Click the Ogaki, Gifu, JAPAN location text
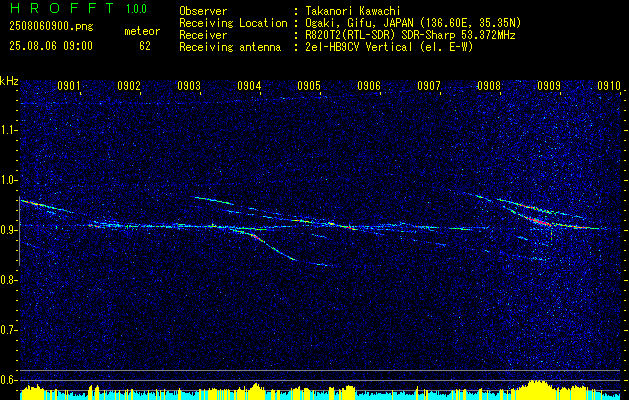629x400 pixels. tap(413, 23)
